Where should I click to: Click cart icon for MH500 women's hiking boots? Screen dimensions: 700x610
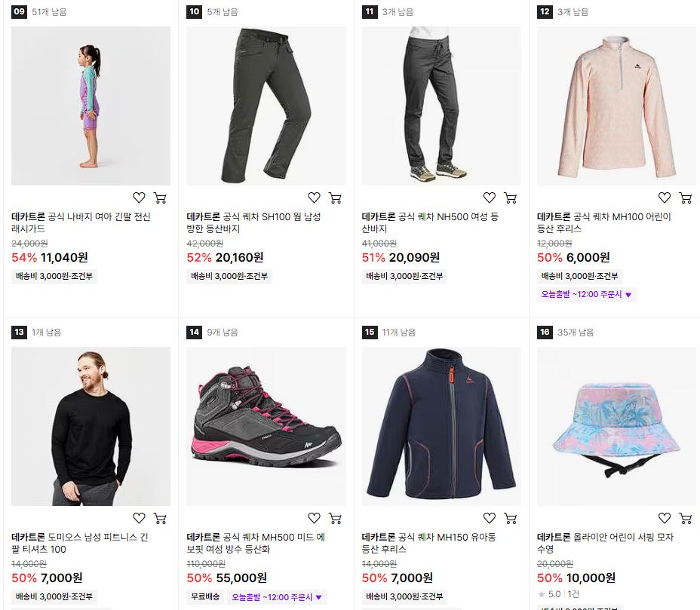pos(335,517)
